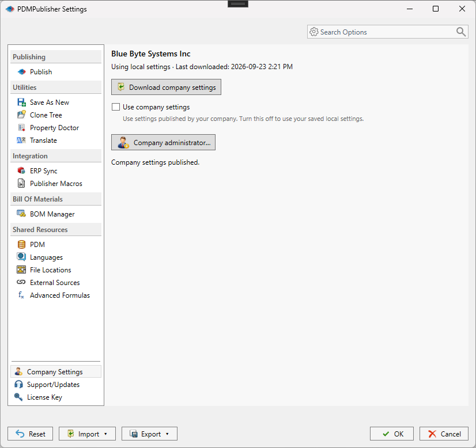Open the Export dropdown arrow
The width and height of the screenshot is (476, 448).
[167, 434]
